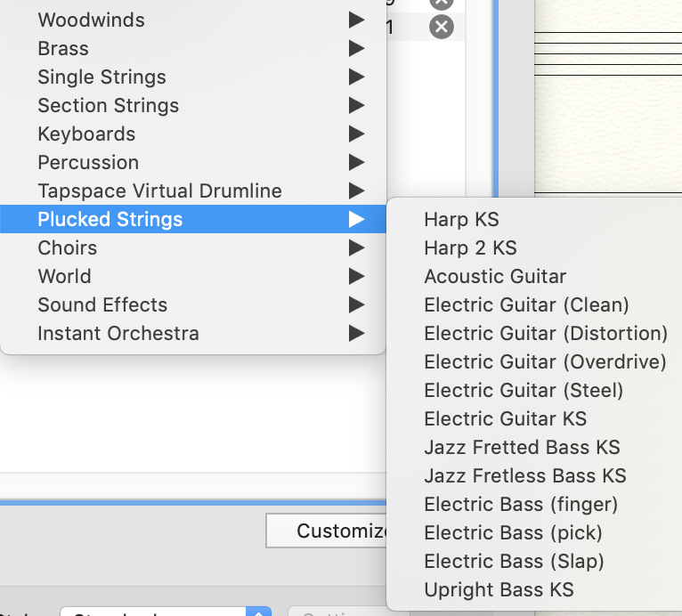Click the remove X icon beside row 1
Screen dimensions: 682x616
442,27
